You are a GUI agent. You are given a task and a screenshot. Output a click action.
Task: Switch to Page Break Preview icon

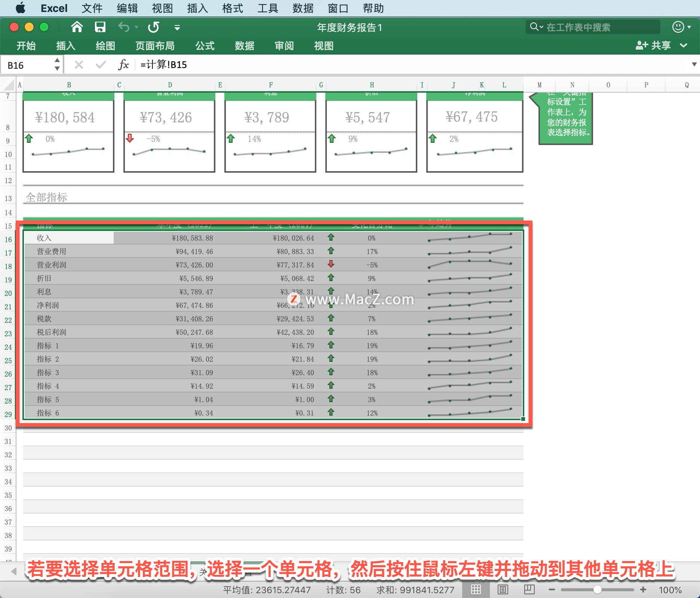(529, 590)
